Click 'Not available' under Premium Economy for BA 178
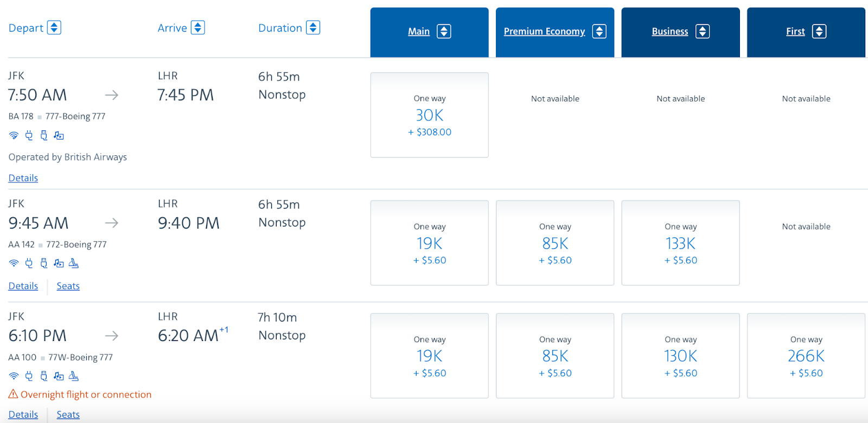Image resolution: width=868 pixels, height=423 pixels. (x=555, y=98)
